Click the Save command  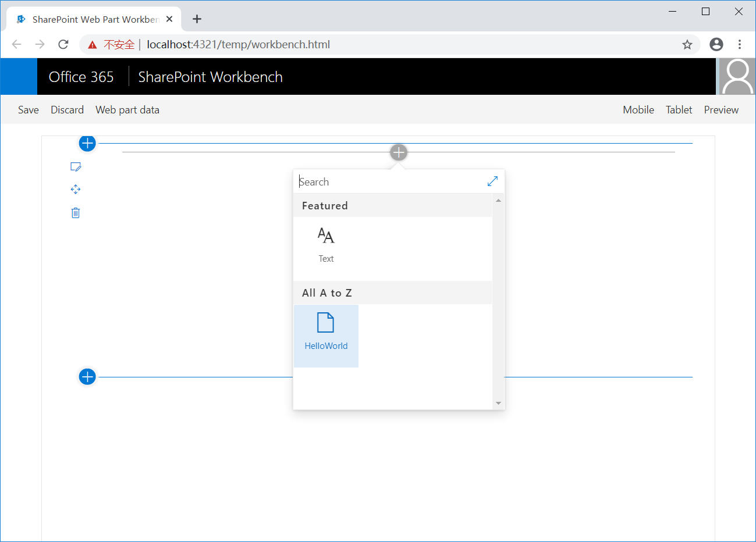click(x=29, y=110)
